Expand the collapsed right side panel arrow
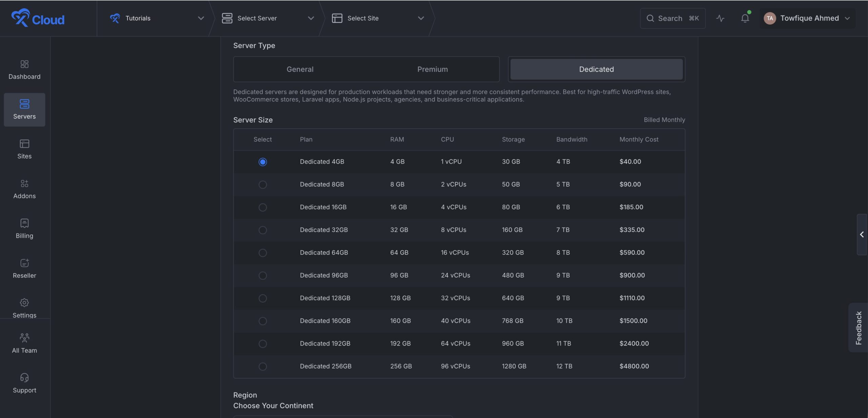Screen dimensions: 868x418 click(862, 234)
